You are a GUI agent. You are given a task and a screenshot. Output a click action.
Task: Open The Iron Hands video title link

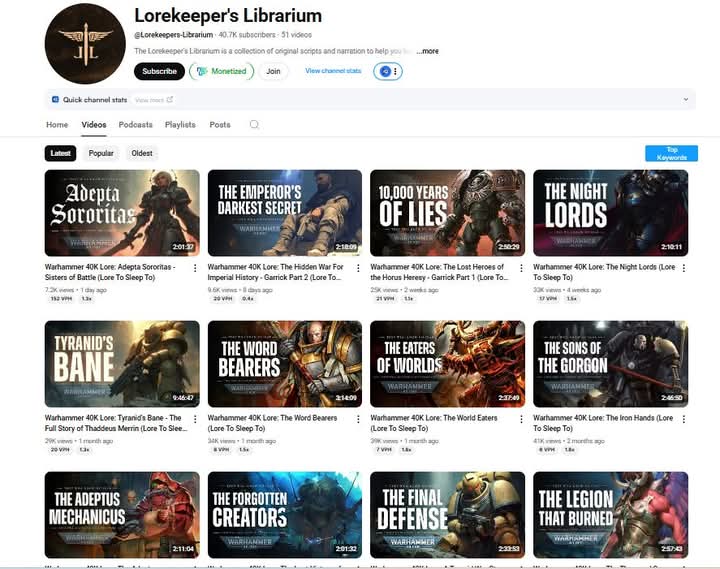click(x=603, y=423)
